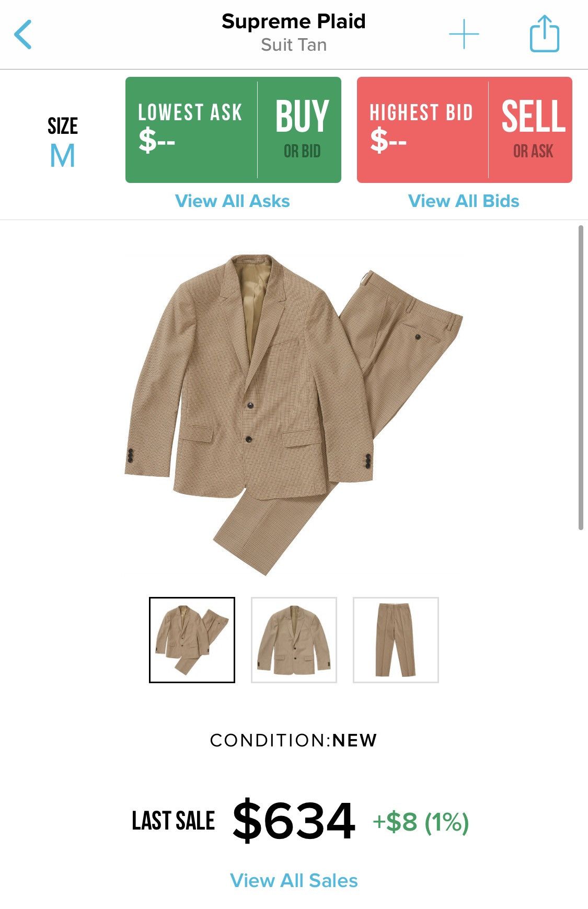Tap the back arrow icon
The height and width of the screenshot is (909, 588).
pyautogui.click(x=23, y=34)
